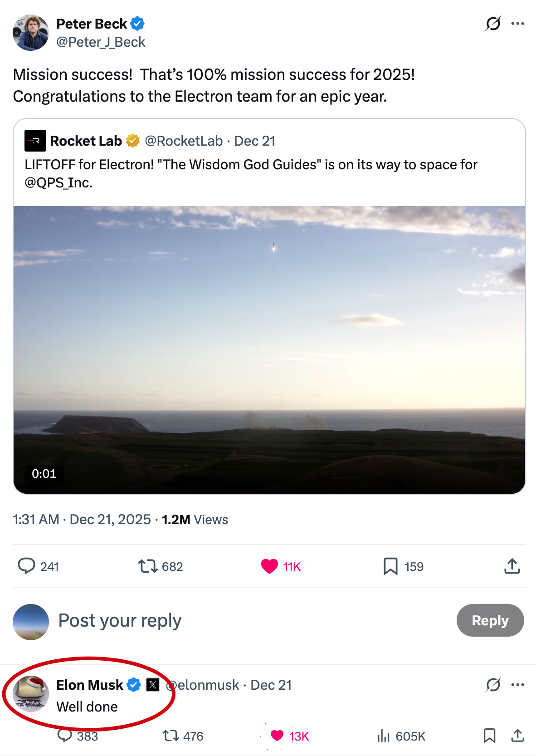536x756 pixels.
Task: View analytics icon showing 605K views
Action: click(x=384, y=736)
